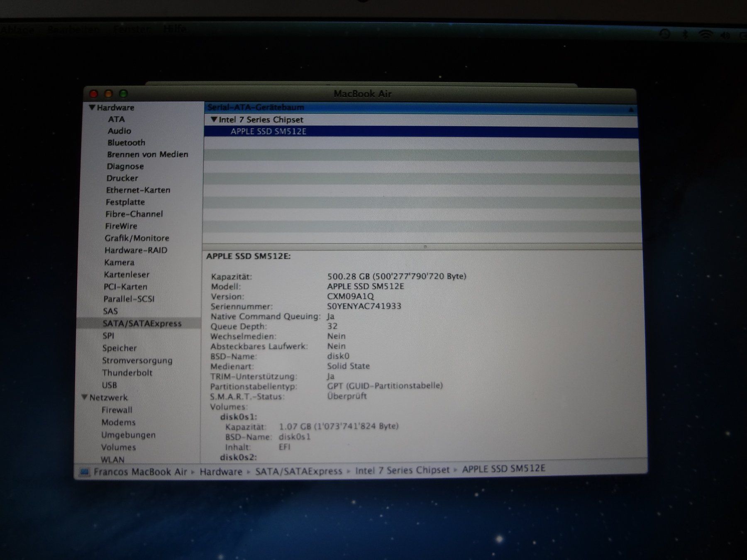Open the Ablage menu
747x560 pixels.
click(x=17, y=30)
